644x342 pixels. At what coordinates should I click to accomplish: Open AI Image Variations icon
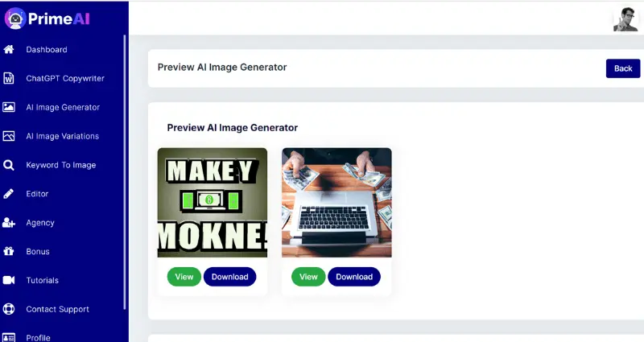9,136
